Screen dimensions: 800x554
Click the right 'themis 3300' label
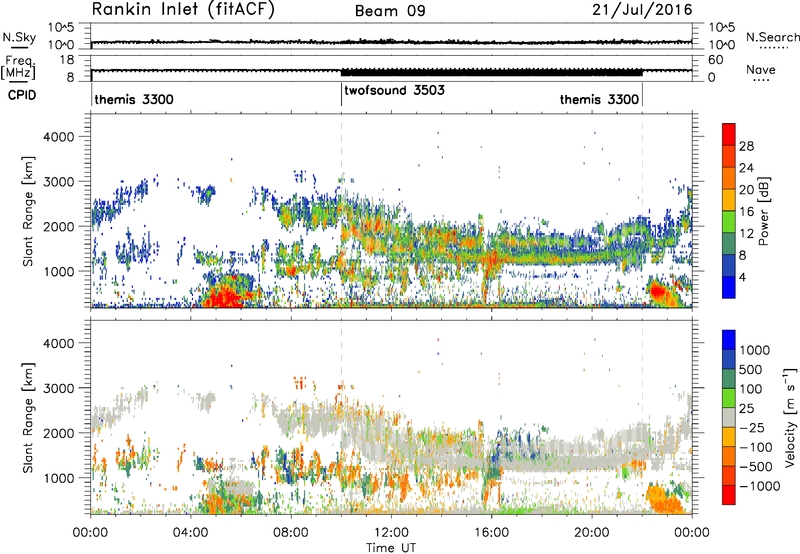tap(599, 99)
